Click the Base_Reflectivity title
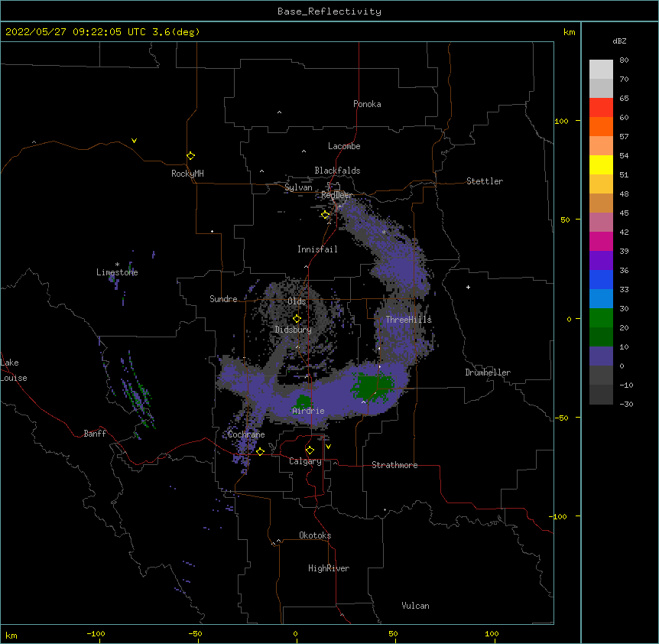659x644 pixels. click(x=329, y=11)
